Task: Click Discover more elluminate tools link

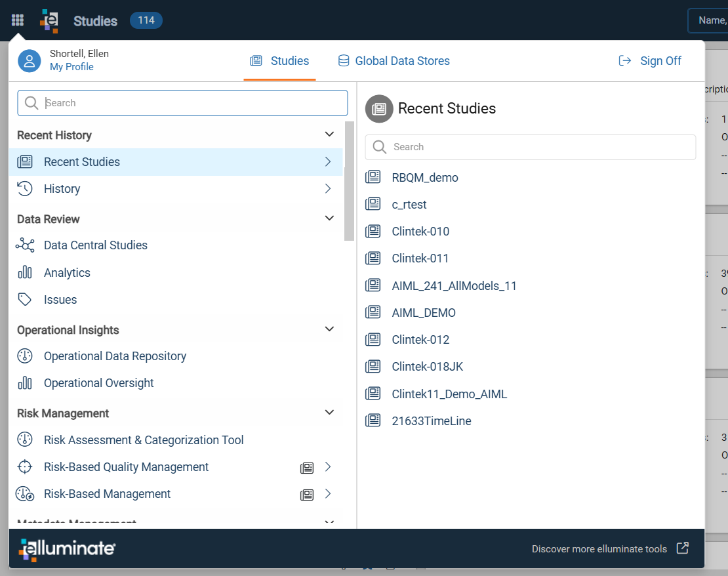Action: [x=599, y=548]
